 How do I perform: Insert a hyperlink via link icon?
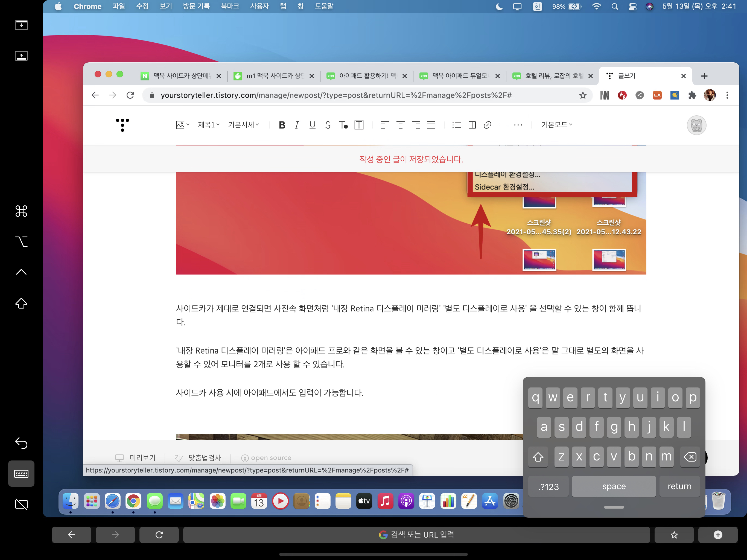point(487,125)
